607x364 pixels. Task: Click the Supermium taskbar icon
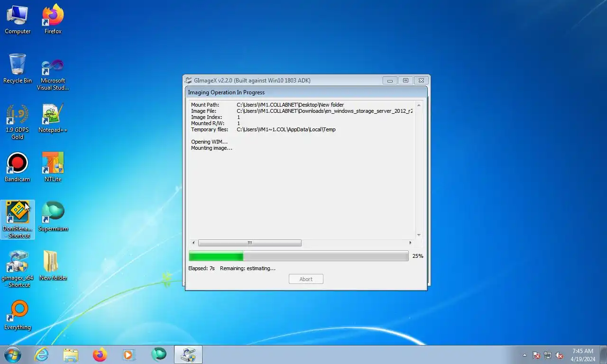coord(158,355)
